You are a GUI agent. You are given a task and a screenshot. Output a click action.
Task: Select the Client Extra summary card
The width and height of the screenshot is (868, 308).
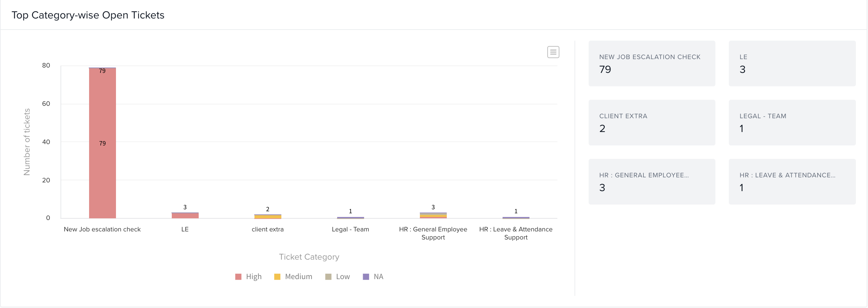(x=652, y=123)
